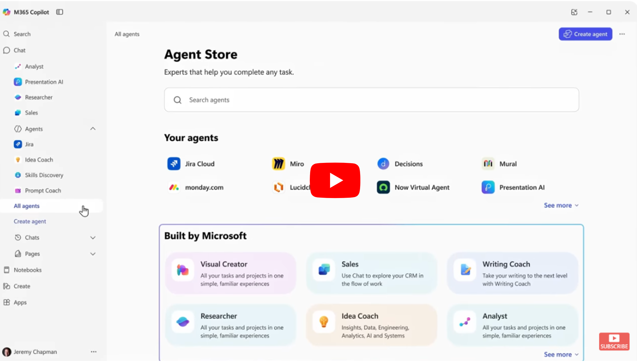Open the Mural agent icon
637x364 pixels.
tap(488, 164)
